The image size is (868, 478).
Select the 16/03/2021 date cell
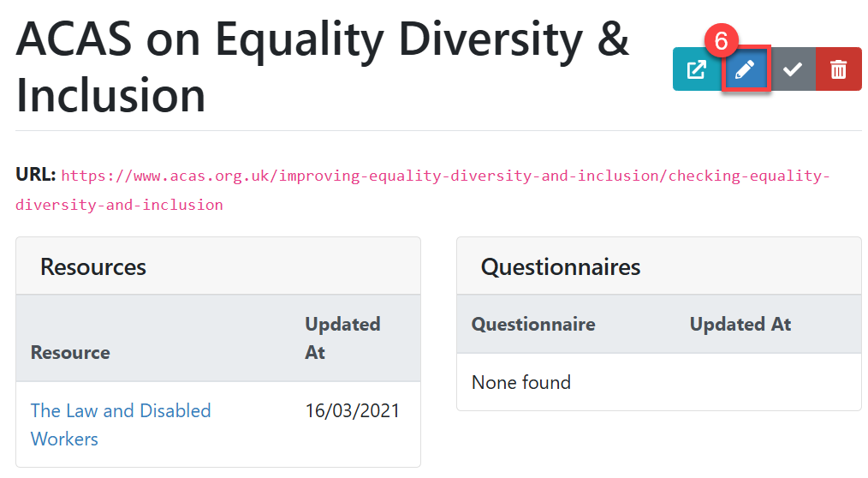coord(353,410)
